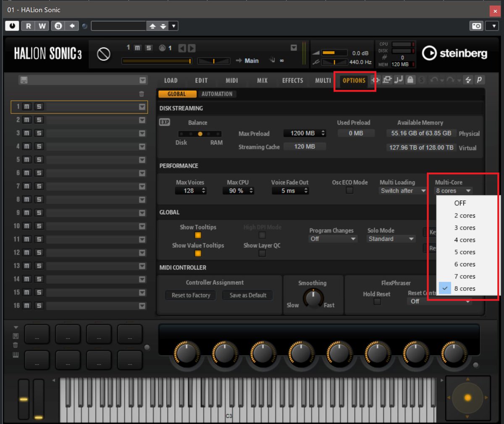Screen dimensions: 504x424
Task: Click the trigger pads trash icon
Action: coord(16,345)
